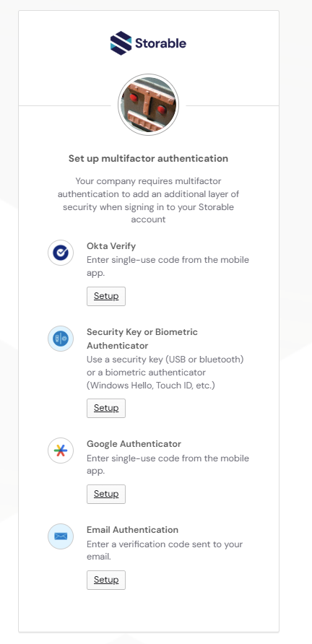Click Okta's single-use code description text
The width and height of the screenshot is (312, 644).
coord(168,266)
